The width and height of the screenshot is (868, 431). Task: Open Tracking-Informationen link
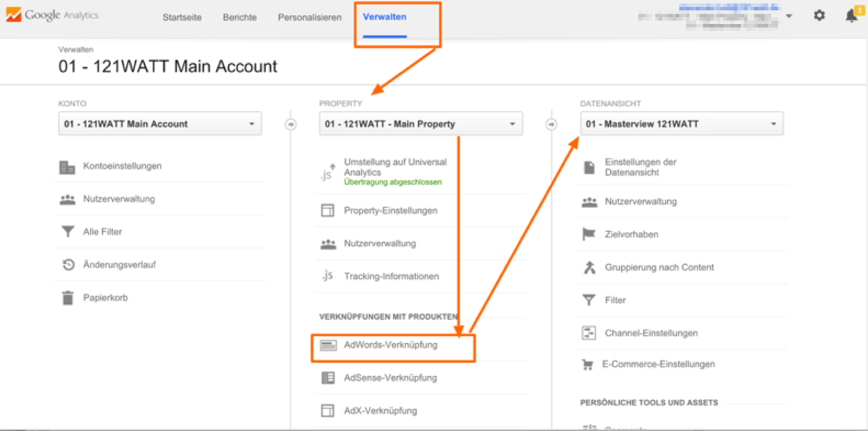(391, 277)
